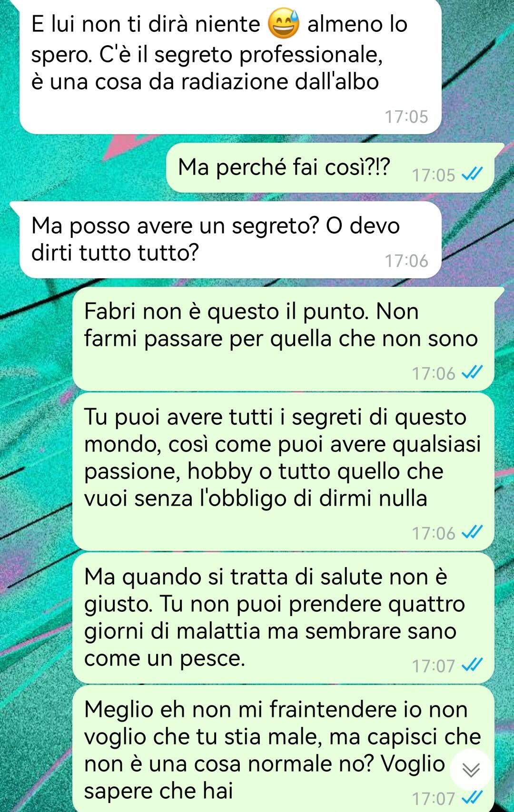
Task: Tap 17:06 timestamp on 'dirti tutto tutto?' message
Action: (x=406, y=261)
